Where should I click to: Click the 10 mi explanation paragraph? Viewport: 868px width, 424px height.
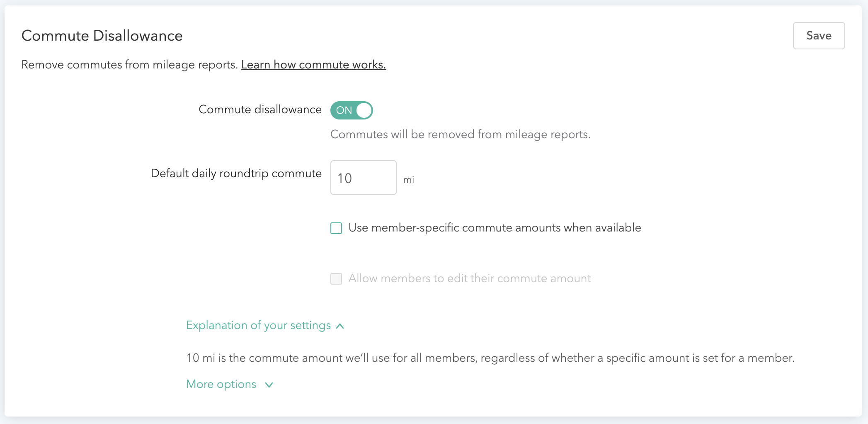tap(490, 358)
